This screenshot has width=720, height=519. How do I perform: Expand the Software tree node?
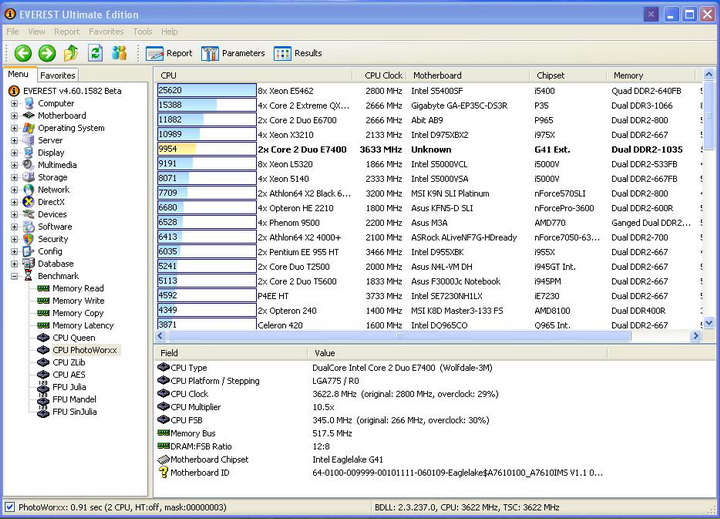[14, 227]
